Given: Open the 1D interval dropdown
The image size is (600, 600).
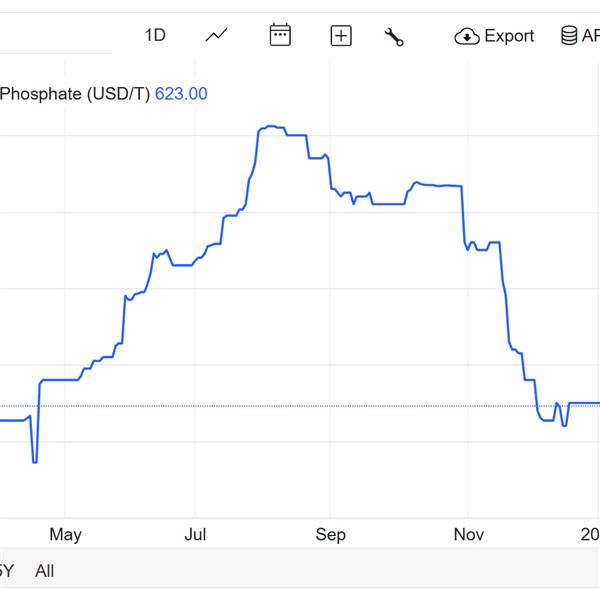Looking at the screenshot, I should pyautogui.click(x=154, y=36).
